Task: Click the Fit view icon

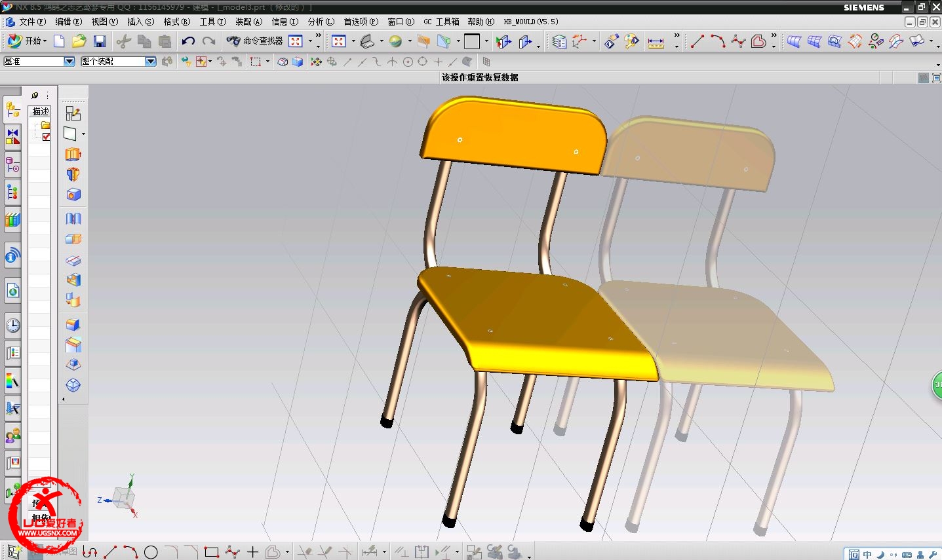Action: click(339, 42)
